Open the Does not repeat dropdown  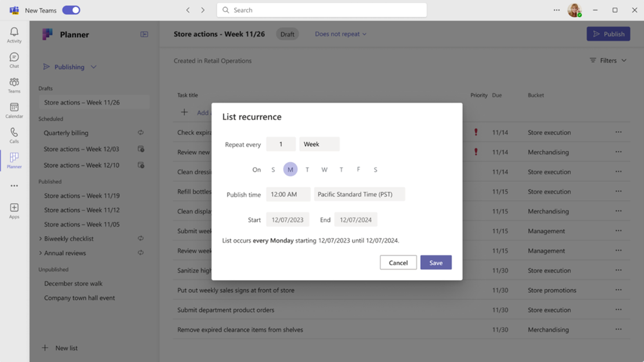pyautogui.click(x=340, y=34)
